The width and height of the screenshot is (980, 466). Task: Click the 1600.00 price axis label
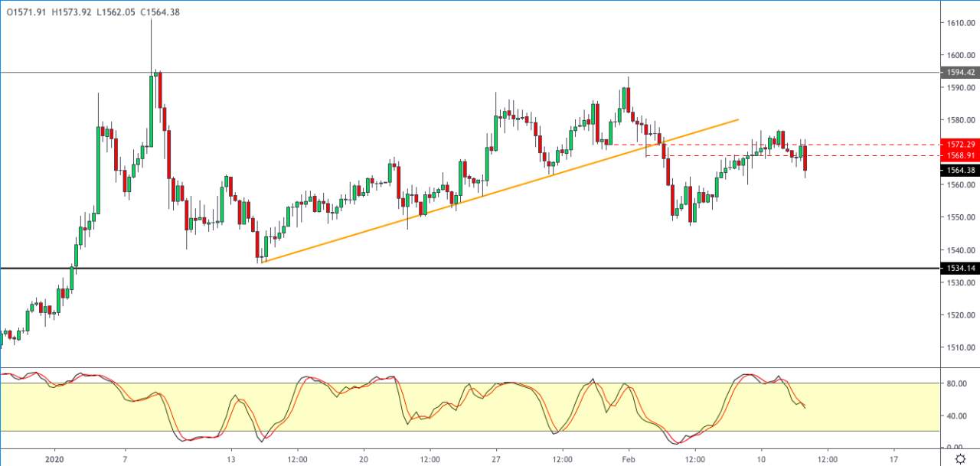coord(960,55)
